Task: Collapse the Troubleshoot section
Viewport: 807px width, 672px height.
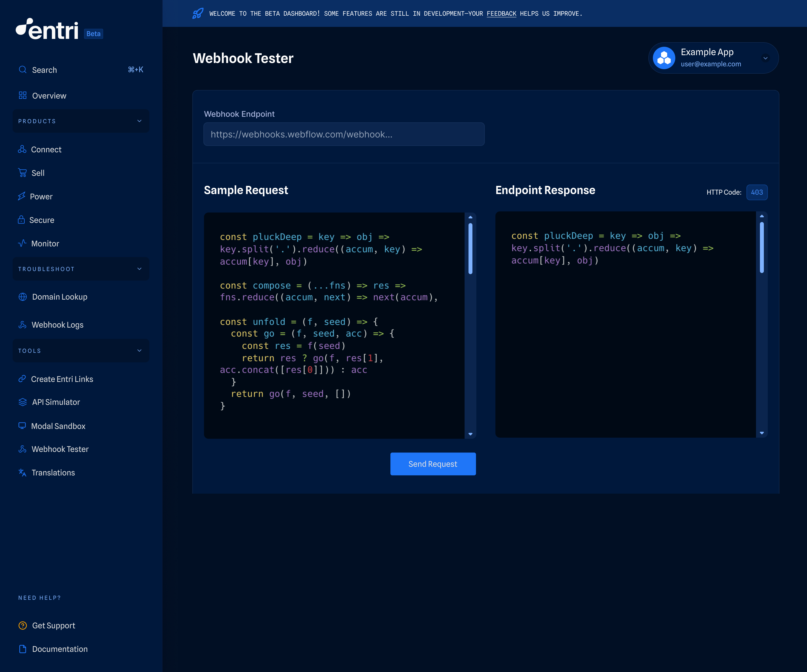Action: coord(81,269)
